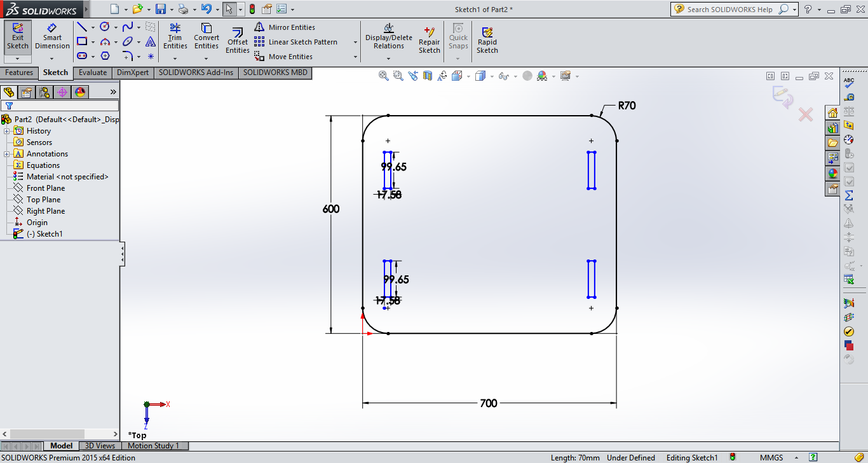This screenshot has width=868, height=463.
Task: Click Repair Sketch tool
Action: (x=429, y=40)
